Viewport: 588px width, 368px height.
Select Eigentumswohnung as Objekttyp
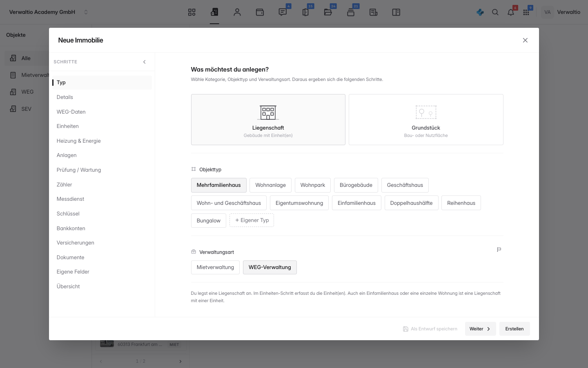click(x=299, y=203)
